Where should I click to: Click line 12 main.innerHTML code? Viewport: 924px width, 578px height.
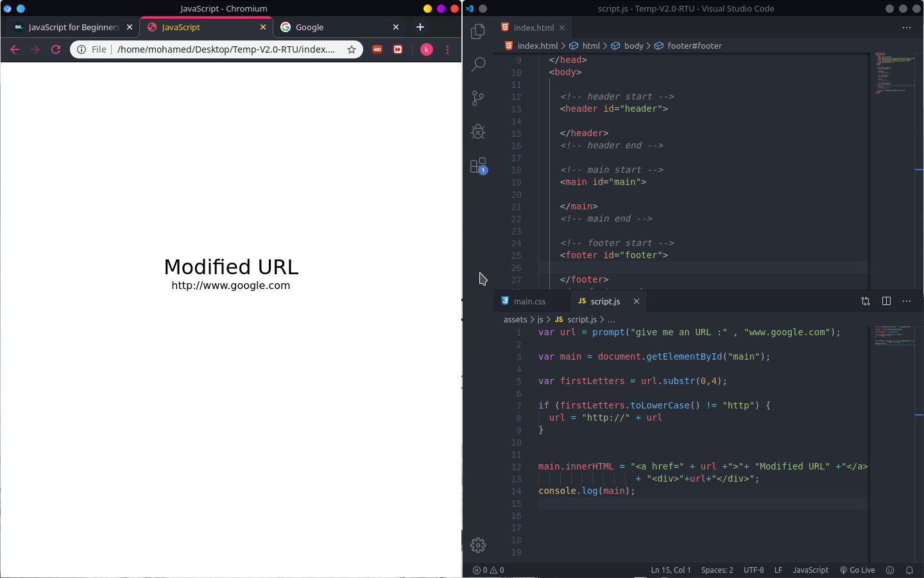(x=703, y=466)
